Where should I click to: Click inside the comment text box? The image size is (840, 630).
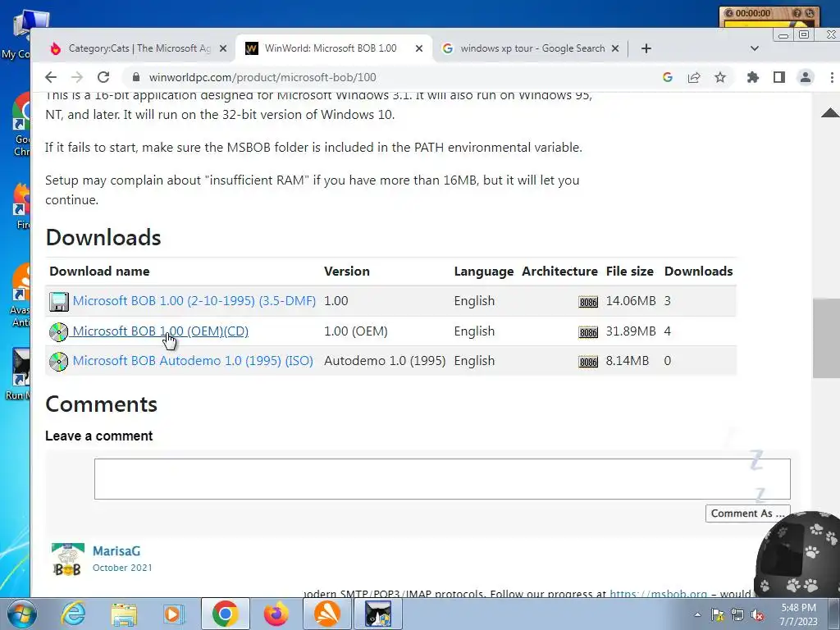tap(442, 479)
